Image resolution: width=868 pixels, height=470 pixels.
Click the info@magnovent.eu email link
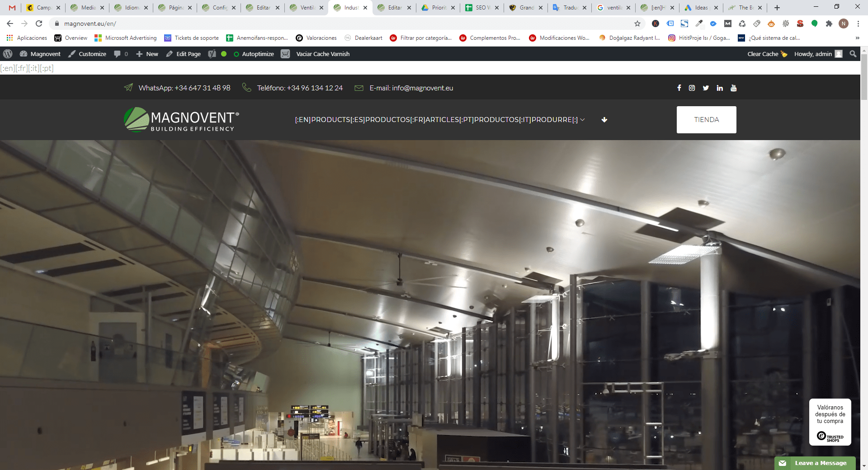tap(422, 88)
